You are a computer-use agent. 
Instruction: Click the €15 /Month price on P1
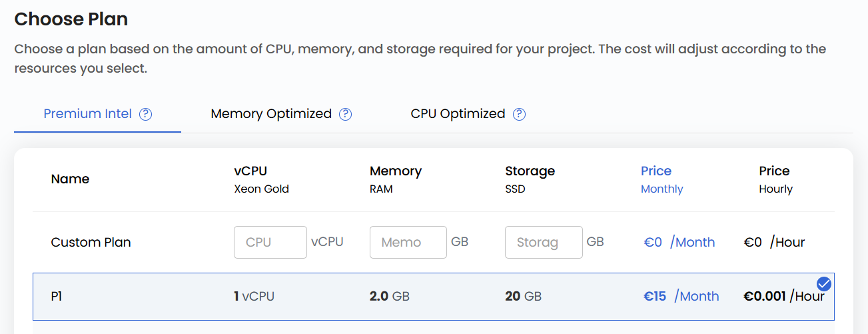681,297
